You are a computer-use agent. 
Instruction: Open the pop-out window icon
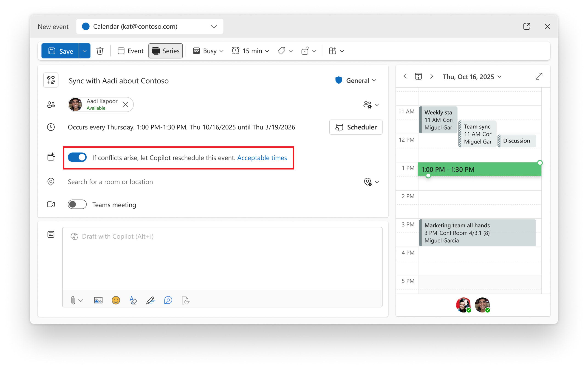(526, 26)
